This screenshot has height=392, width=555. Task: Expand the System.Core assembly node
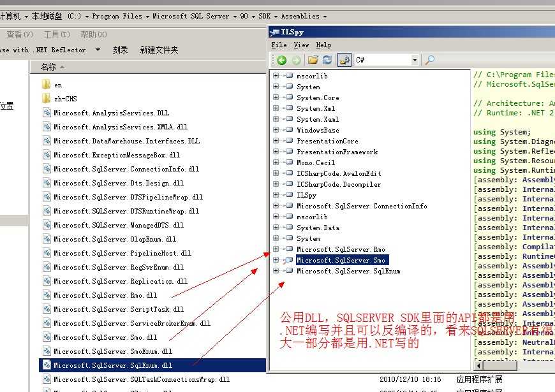[276, 98]
